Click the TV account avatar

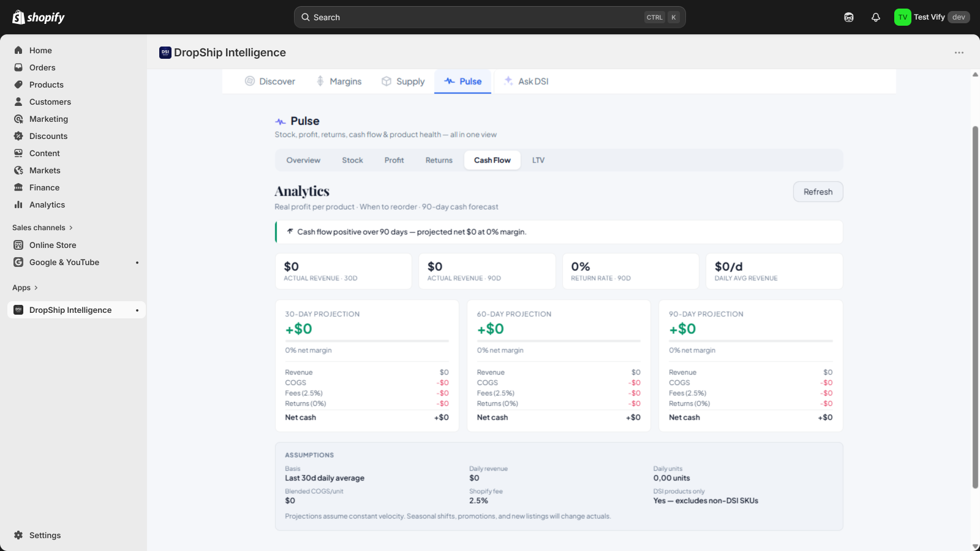902,17
